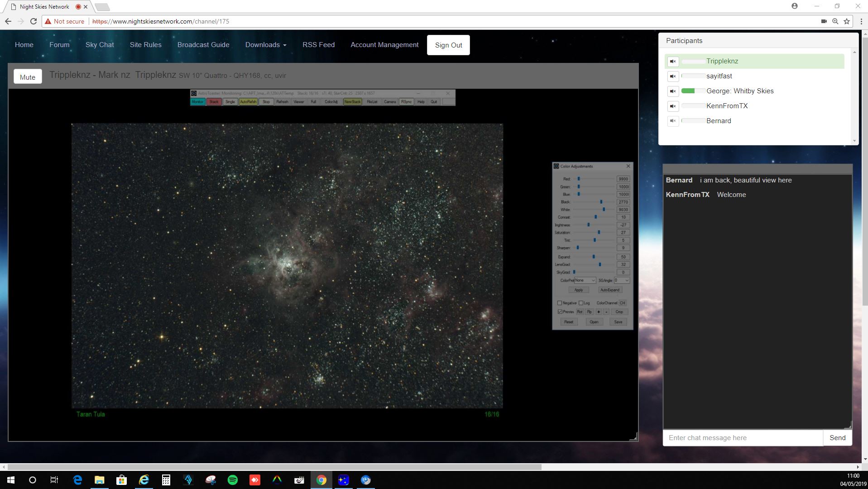Click the Crop button

click(x=619, y=312)
